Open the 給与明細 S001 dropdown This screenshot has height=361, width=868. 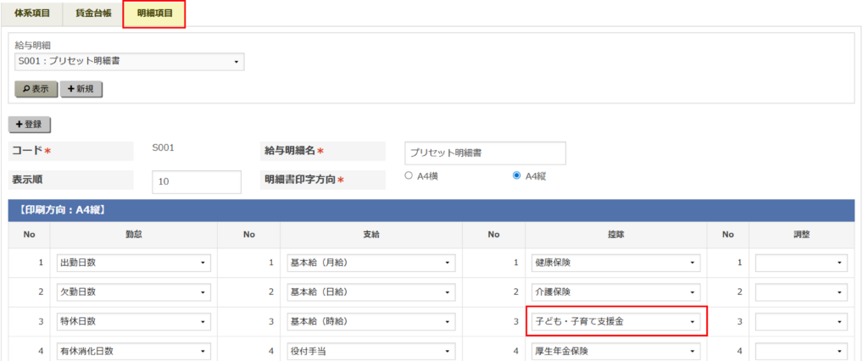(x=130, y=62)
